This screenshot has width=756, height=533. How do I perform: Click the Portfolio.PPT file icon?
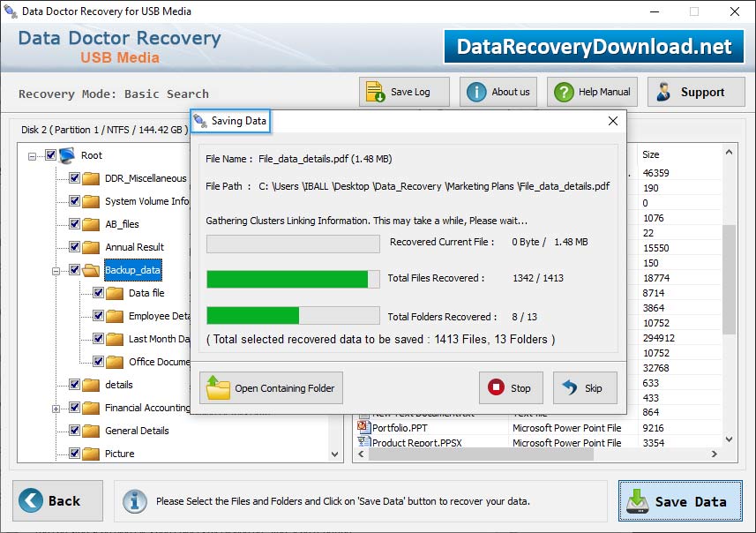(x=363, y=426)
